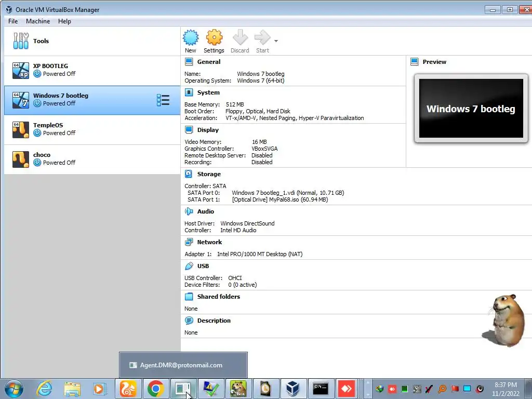Click the Description header link

pos(214,320)
